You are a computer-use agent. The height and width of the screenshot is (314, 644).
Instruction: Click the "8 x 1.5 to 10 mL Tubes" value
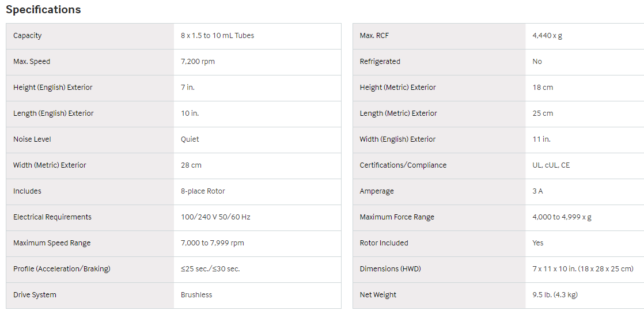217,36
